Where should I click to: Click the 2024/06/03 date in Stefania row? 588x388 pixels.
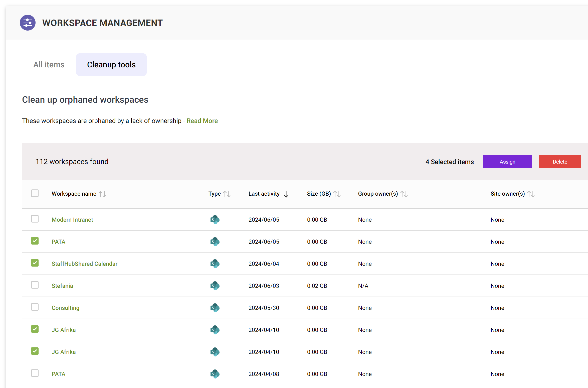[264, 286]
